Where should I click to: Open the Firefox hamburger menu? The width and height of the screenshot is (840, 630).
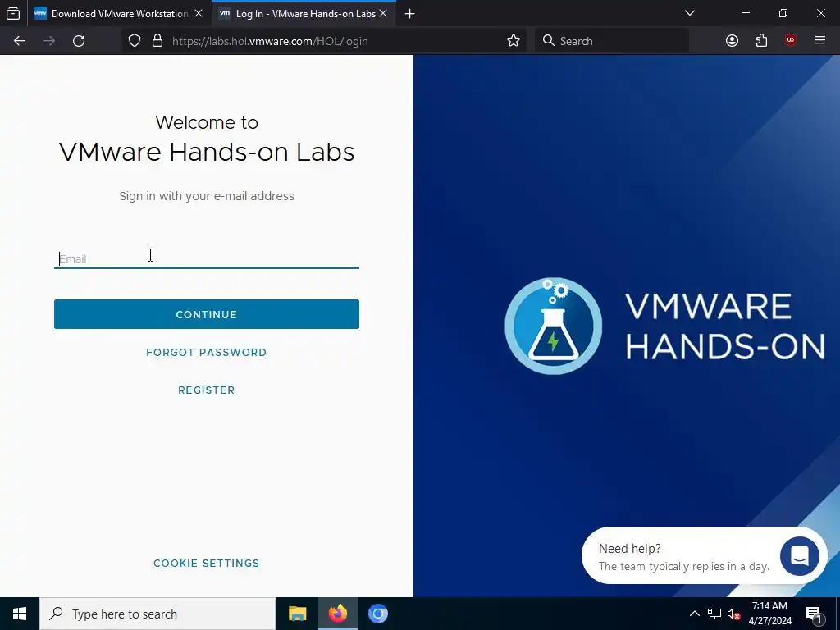pyautogui.click(x=819, y=41)
